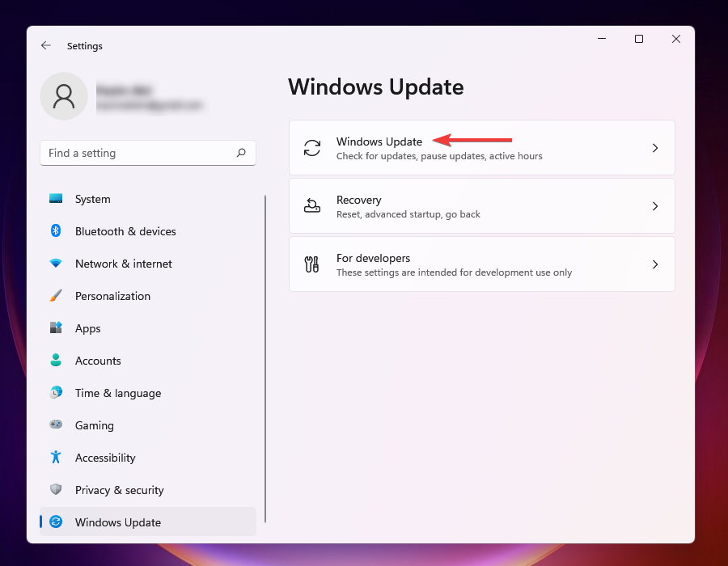Go to Network & internet

(x=148, y=264)
